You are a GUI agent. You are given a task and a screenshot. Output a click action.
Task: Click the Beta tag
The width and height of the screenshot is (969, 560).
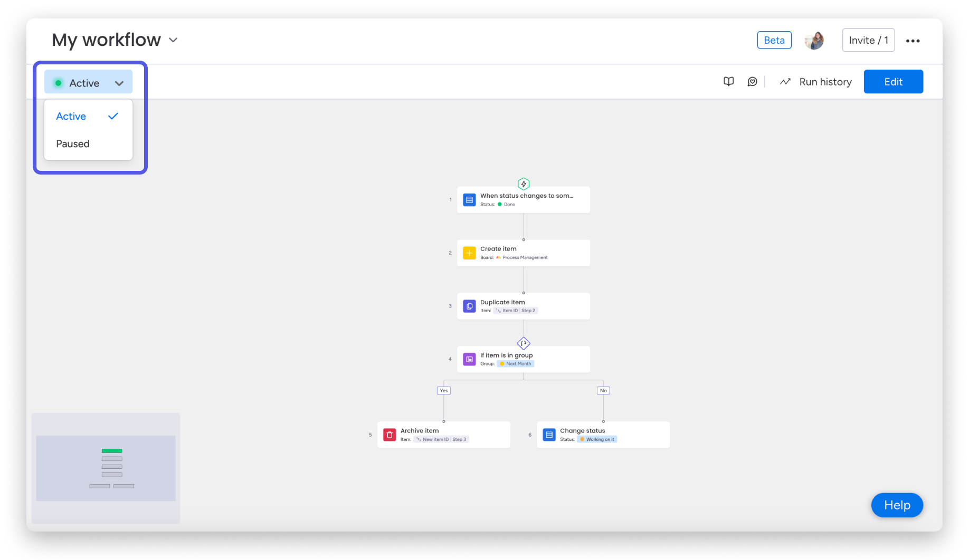(x=774, y=40)
